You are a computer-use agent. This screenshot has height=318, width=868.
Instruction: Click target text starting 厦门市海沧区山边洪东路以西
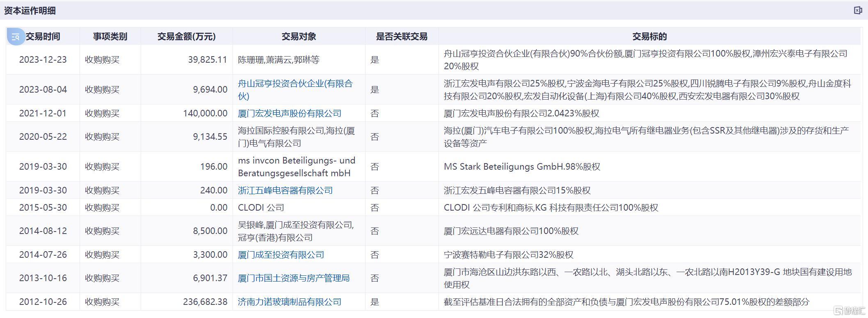tap(648, 278)
